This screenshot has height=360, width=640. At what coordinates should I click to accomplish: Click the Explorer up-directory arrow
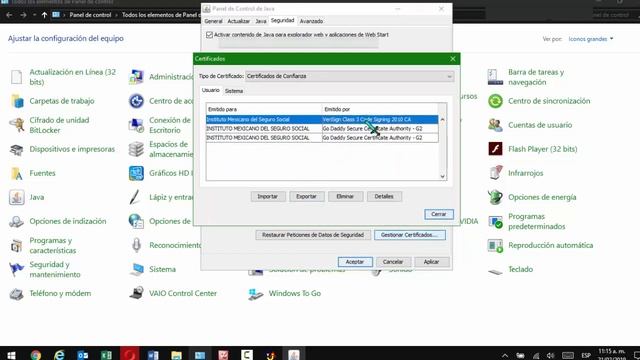[44, 15]
